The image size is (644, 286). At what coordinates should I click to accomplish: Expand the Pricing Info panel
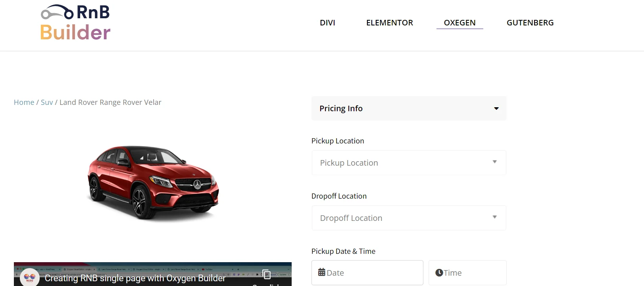point(409,108)
